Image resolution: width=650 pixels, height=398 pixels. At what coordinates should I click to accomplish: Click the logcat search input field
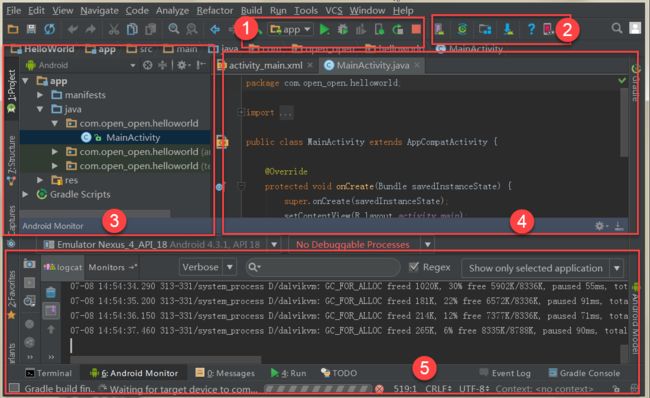click(x=323, y=267)
